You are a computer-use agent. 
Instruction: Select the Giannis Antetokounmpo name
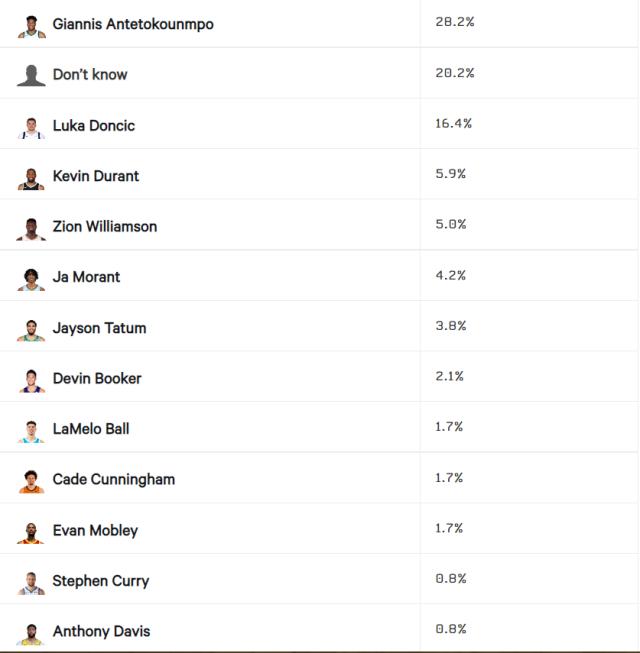pos(133,24)
